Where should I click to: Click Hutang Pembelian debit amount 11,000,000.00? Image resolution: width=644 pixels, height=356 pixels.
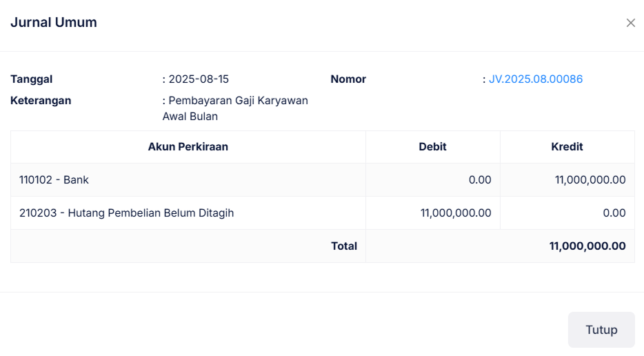point(456,213)
